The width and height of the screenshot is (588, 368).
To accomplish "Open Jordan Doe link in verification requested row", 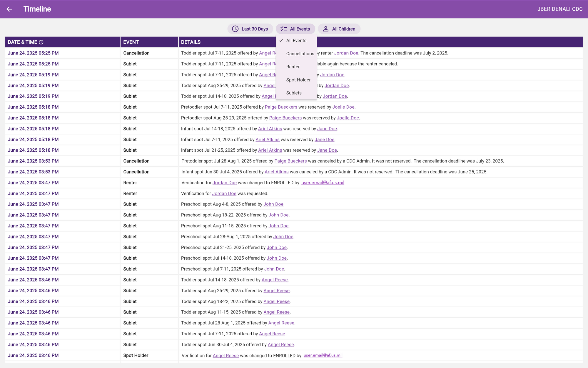I will pos(224,193).
